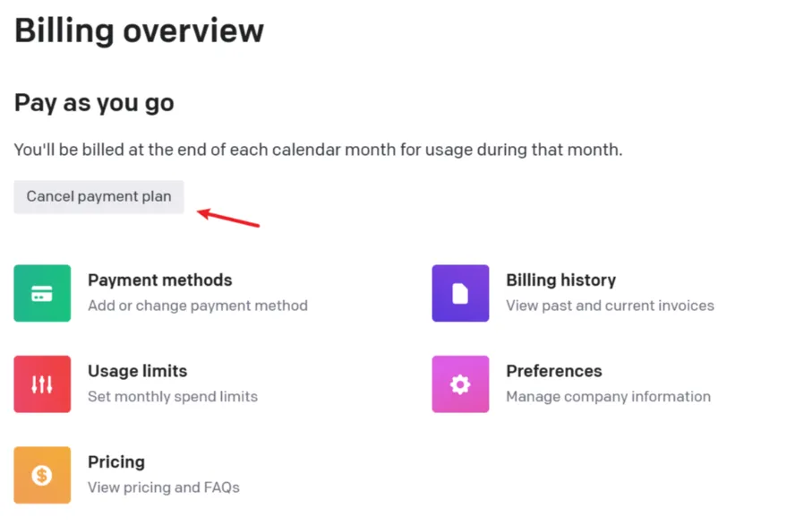Open the green Payment methods card icon
The height and width of the screenshot is (526, 812).
tap(42, 293)
